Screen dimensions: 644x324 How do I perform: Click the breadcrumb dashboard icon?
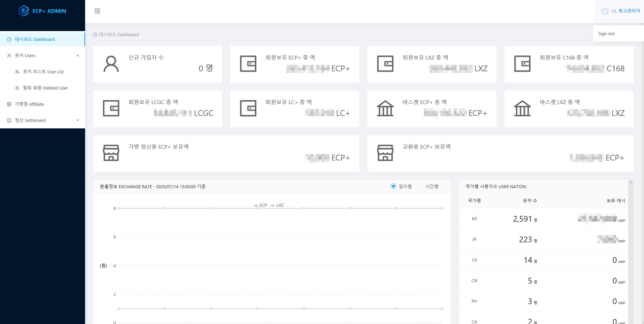[95, 35]
